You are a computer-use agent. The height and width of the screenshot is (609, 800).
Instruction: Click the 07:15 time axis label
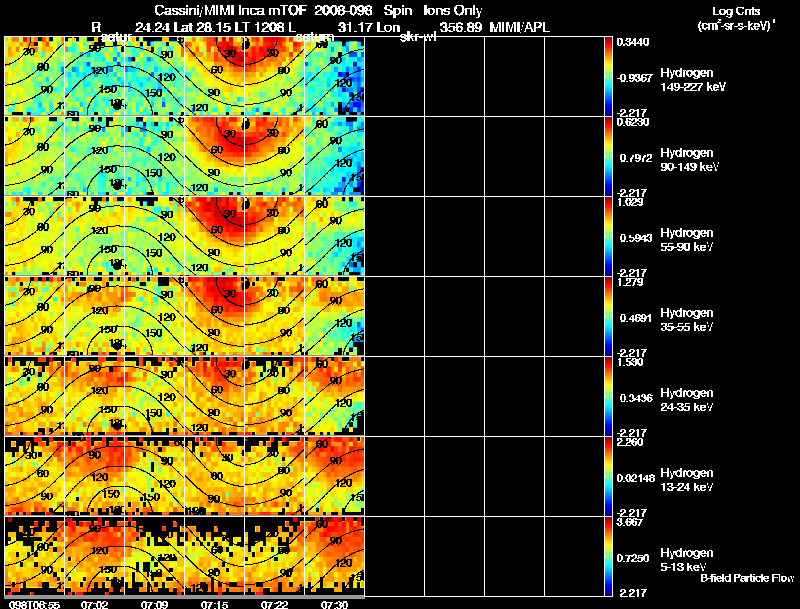click(x=214, y=604)
